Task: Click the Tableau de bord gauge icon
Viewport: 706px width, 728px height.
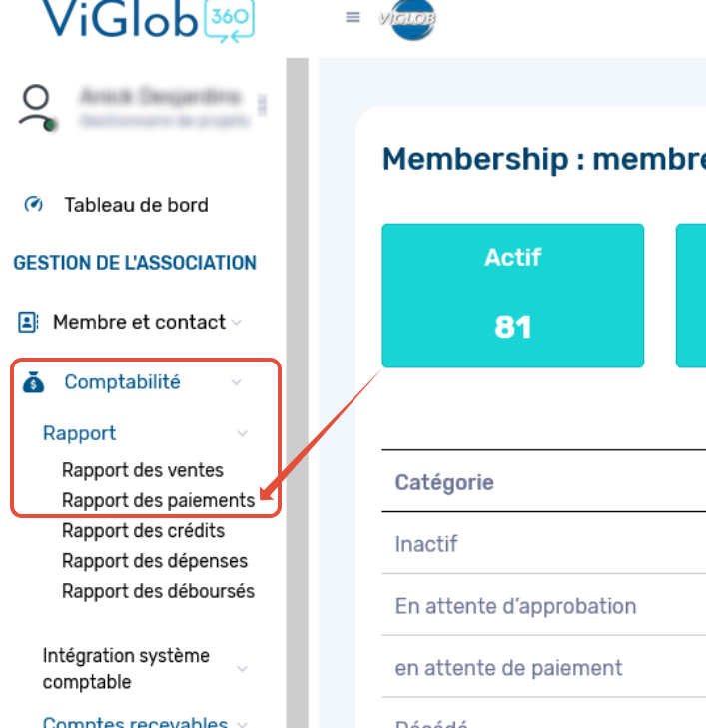Action: (x=33, y=204)
